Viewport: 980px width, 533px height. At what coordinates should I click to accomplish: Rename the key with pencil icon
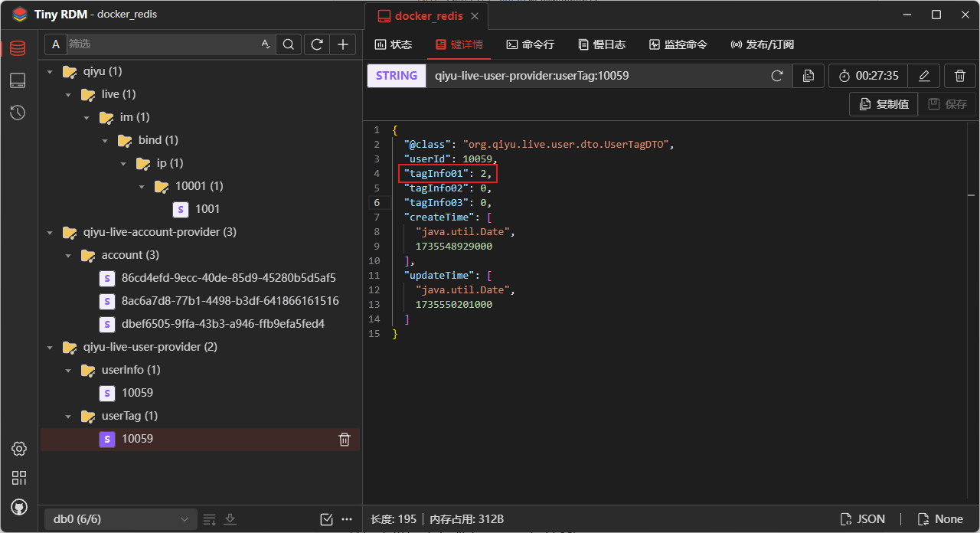[x=924, y=76]
